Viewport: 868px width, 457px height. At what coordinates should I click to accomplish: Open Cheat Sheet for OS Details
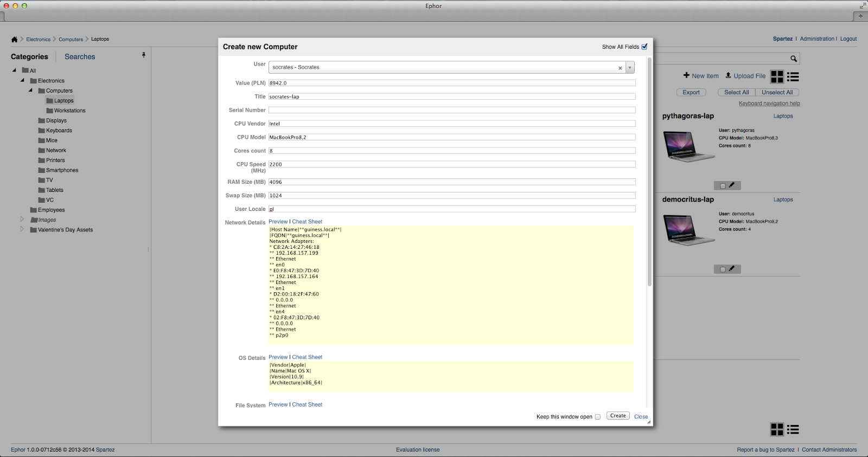pyautogui.click(x=307, y=357)
